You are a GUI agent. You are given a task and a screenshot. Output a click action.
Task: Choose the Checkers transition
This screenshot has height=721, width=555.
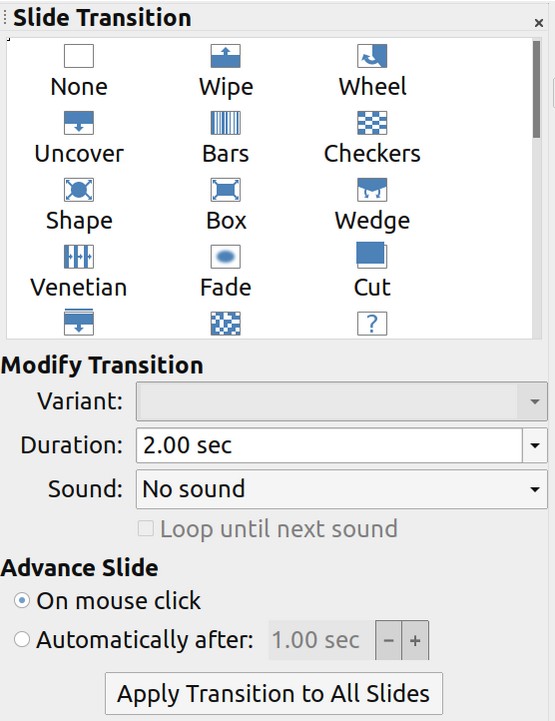(372, 123)
